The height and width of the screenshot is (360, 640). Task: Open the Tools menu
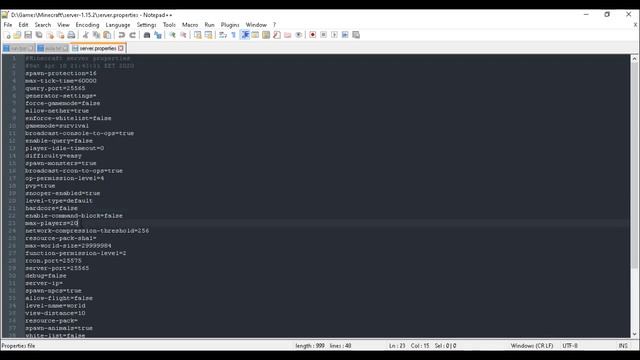click(169, 25)
